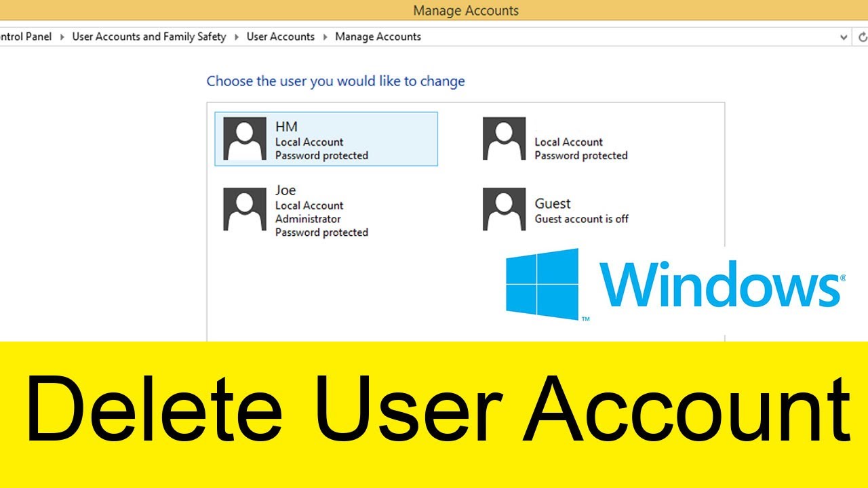Viewport: 868px width, 488px height.
Task: Refresh the Manage Accounts page
Action: tap(863, 37)
